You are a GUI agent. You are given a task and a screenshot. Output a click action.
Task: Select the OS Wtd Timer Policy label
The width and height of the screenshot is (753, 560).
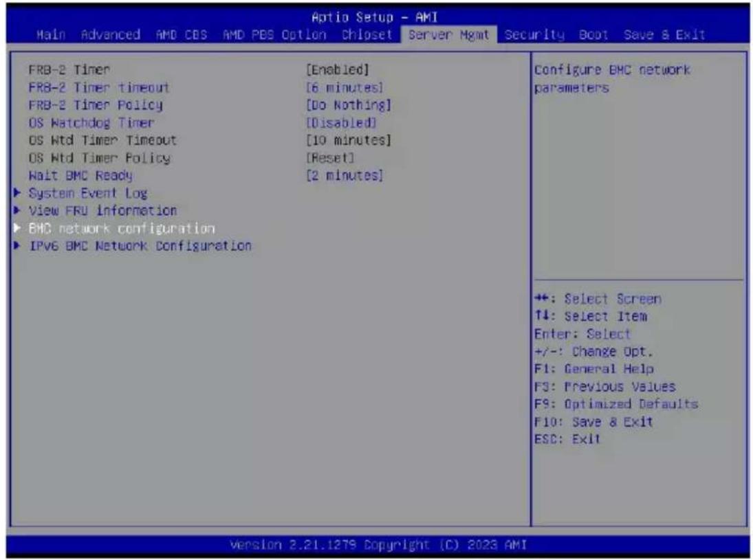[x=100, y=158]
